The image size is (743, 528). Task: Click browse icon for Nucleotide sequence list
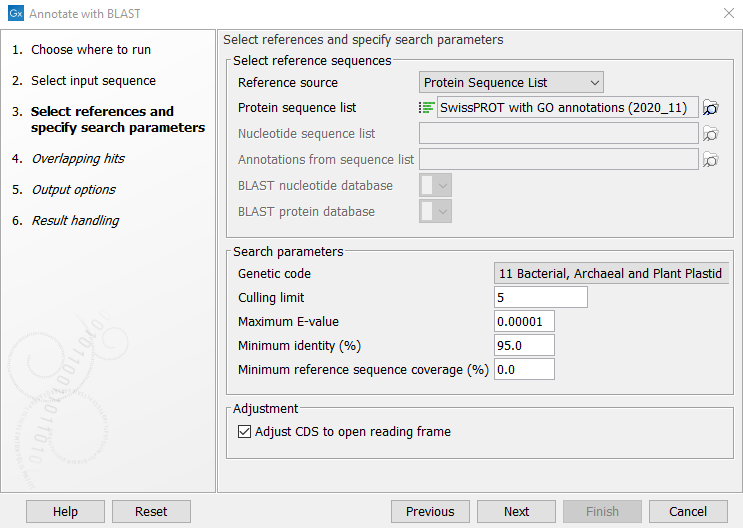pos(711,134)
